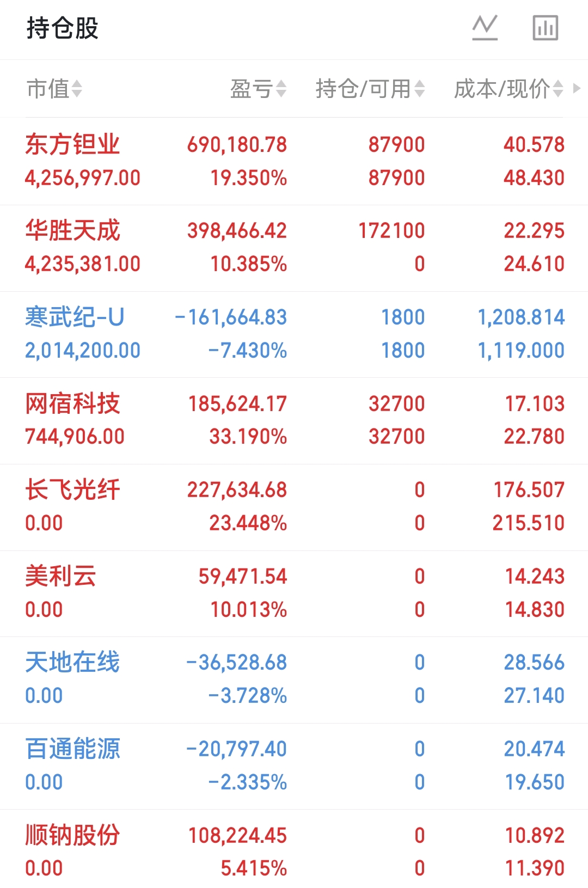
Task: Sort by the 持仓/可用 column header
Action: (x=363, y=89)
